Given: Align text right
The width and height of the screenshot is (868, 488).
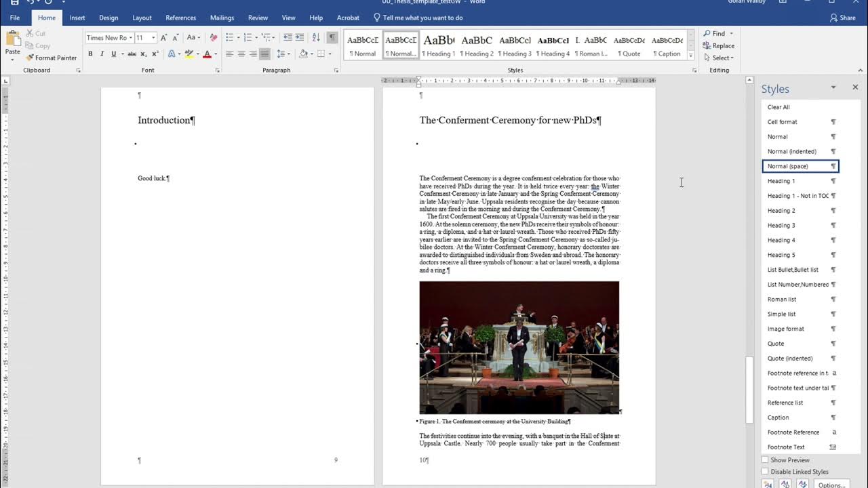Looking at the screenshot, I should pyautogui.click(x=253, y=54).
